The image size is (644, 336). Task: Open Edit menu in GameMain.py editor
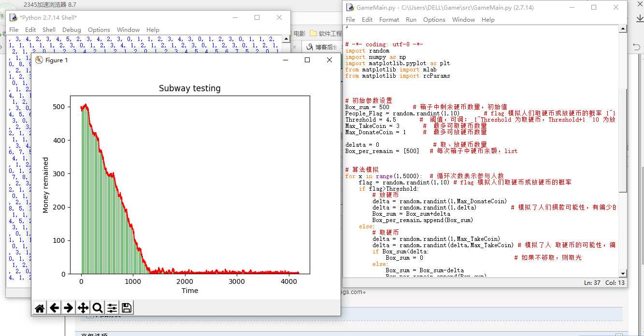point(367,19)
